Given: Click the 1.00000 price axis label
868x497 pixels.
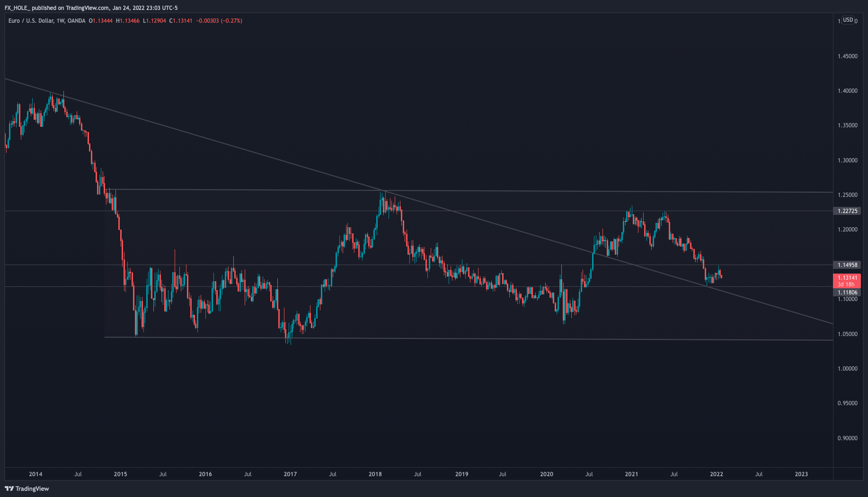Looking at the screenshot, I should 848,369.
